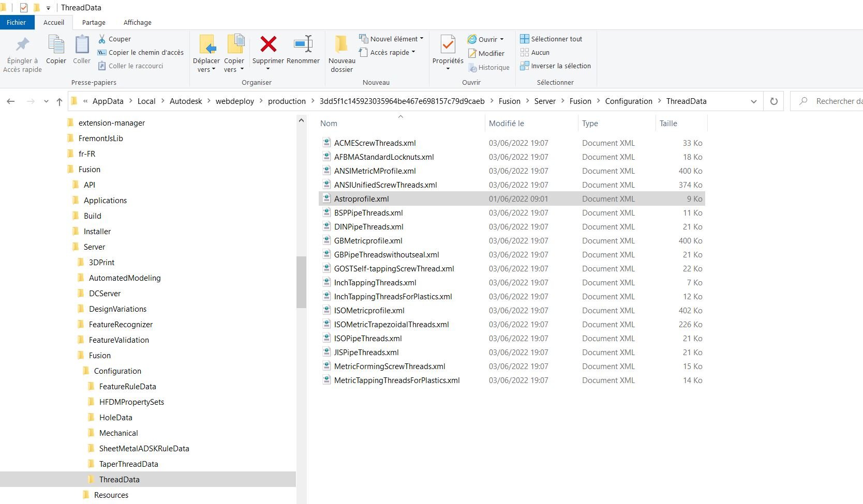The width and height of the screenshot is (863, 504).
Task: Go back with the left arrow
Action: coord(11,101)
